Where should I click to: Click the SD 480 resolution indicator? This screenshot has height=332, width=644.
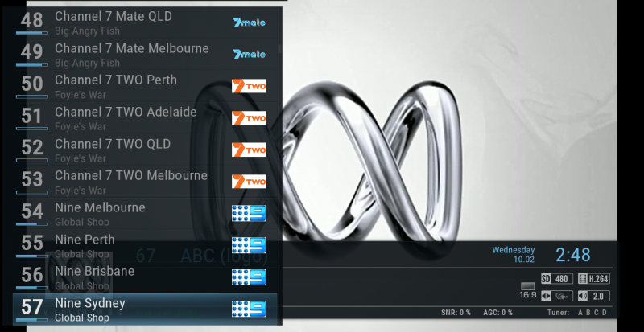tap(557, 279)
